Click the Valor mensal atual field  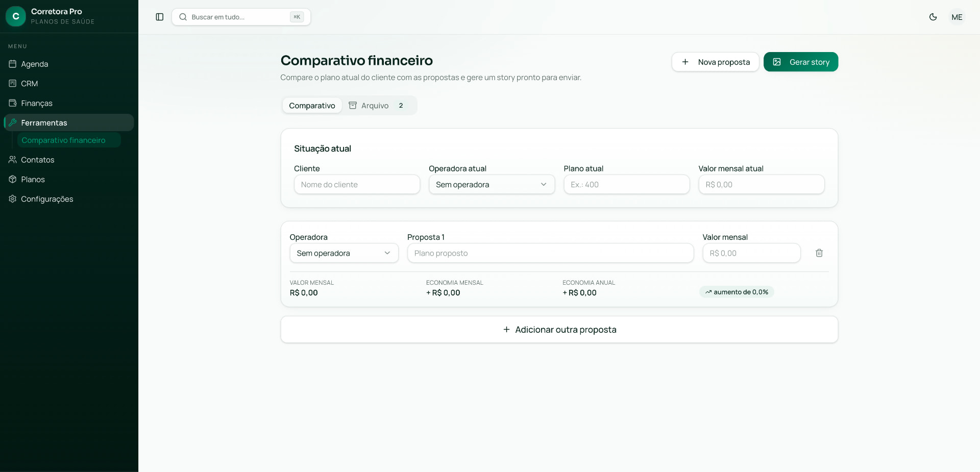(x=761, y=185)
